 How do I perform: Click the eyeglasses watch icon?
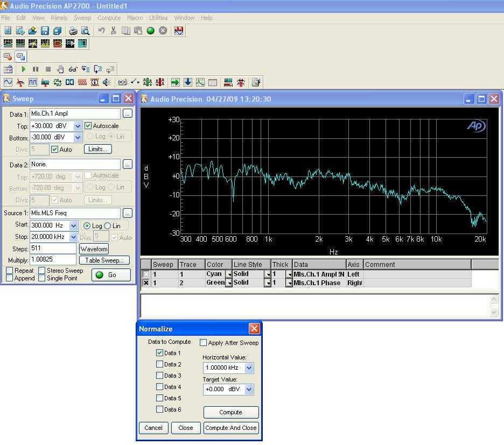pyautogui.click(x=73, y=69)
